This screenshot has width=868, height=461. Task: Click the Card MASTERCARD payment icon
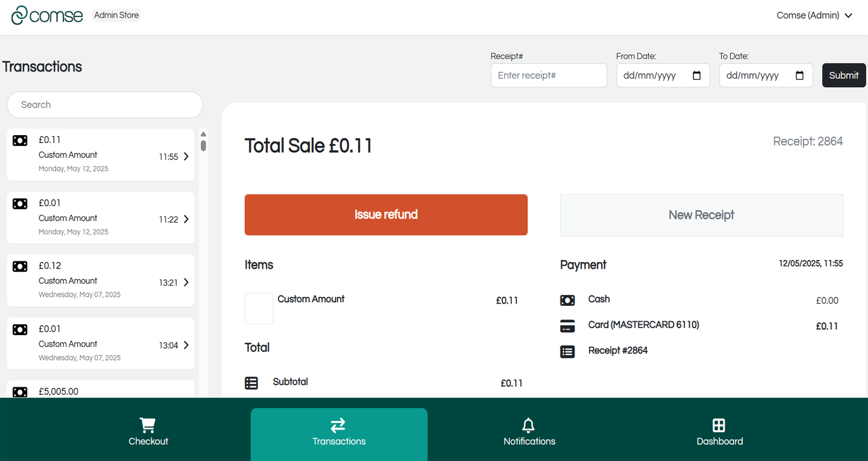tap(567, 326)
